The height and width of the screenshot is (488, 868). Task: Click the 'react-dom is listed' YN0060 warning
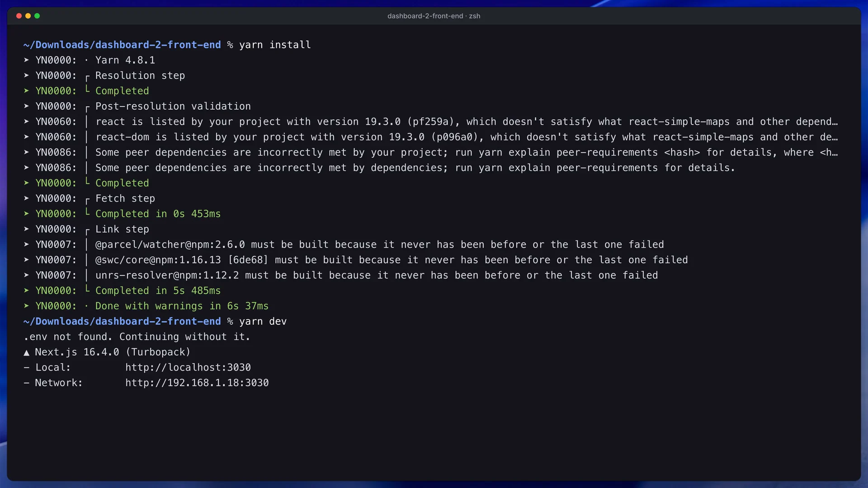click(x=467, y=137)
